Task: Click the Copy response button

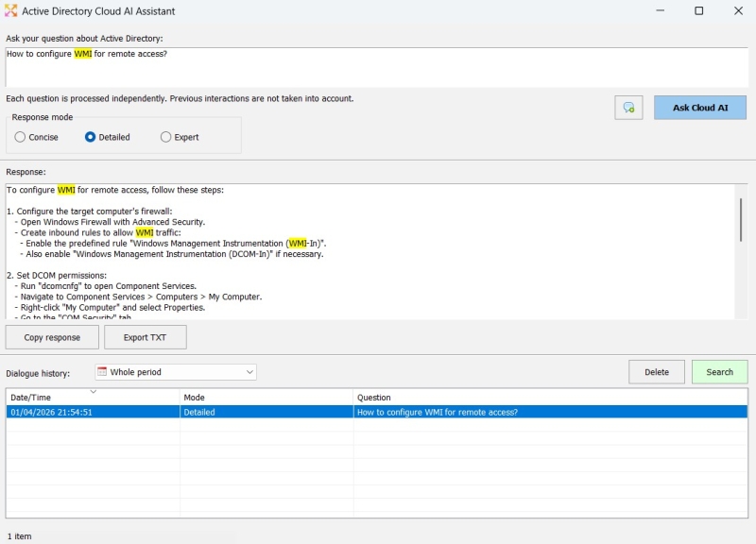Action: pos(52,337)
